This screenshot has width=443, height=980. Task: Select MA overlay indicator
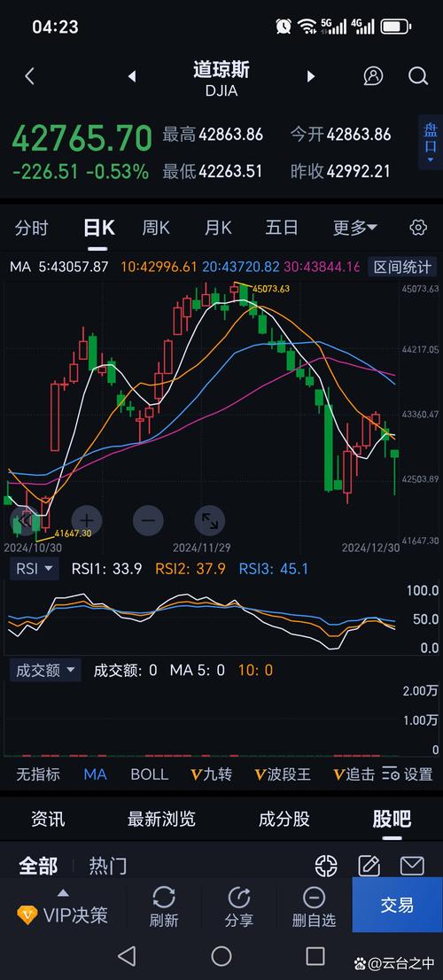click(95, 774)
